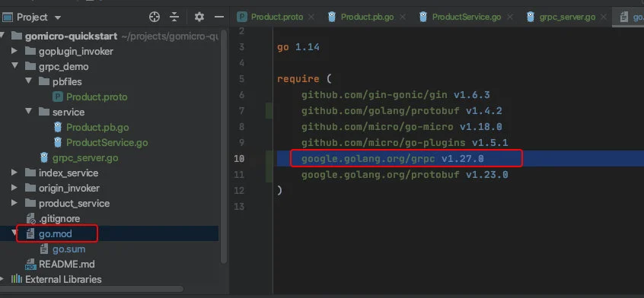Screen dimensions: 644x298
Task: Click gopher icon on grpc_server.go tab
Action: [x=531, y=17]
